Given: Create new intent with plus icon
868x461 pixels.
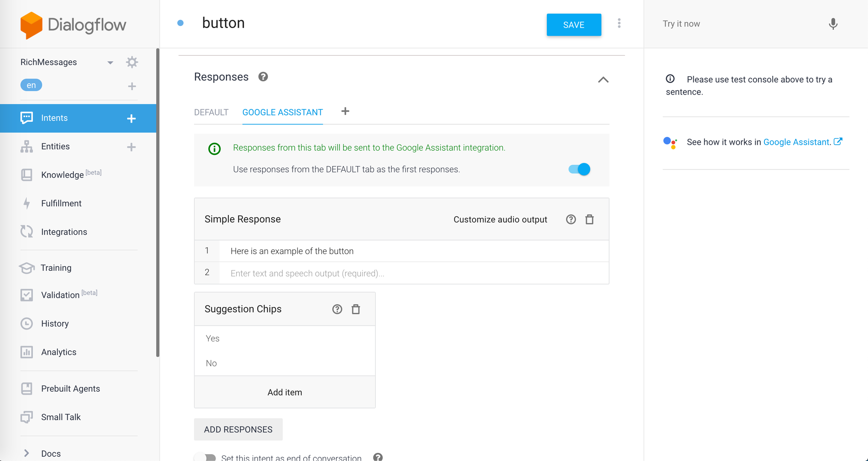Looking at the screenshot, I should pyautogui.click(x=131, y=118).
